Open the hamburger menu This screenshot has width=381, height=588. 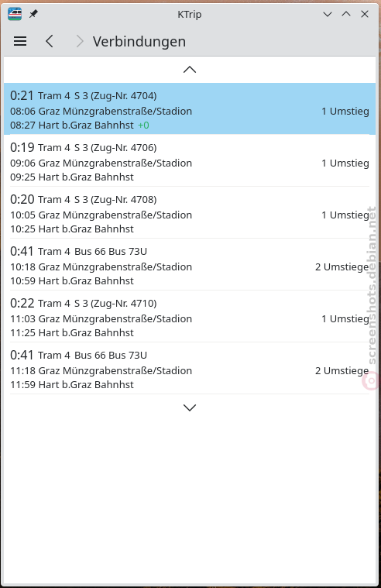[x=20, y=41]
